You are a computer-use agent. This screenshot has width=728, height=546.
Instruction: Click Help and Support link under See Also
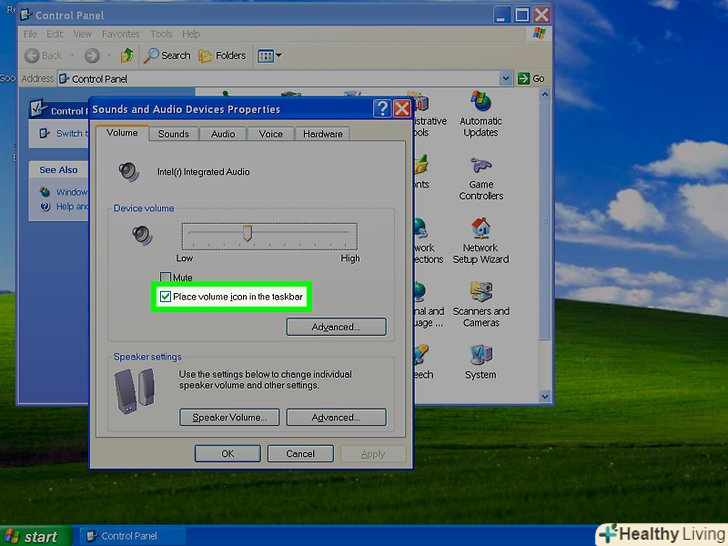pos(64,207)
